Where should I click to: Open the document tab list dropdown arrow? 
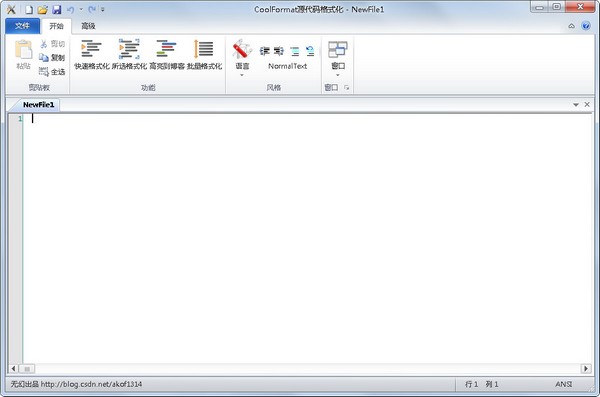point(576,105)
